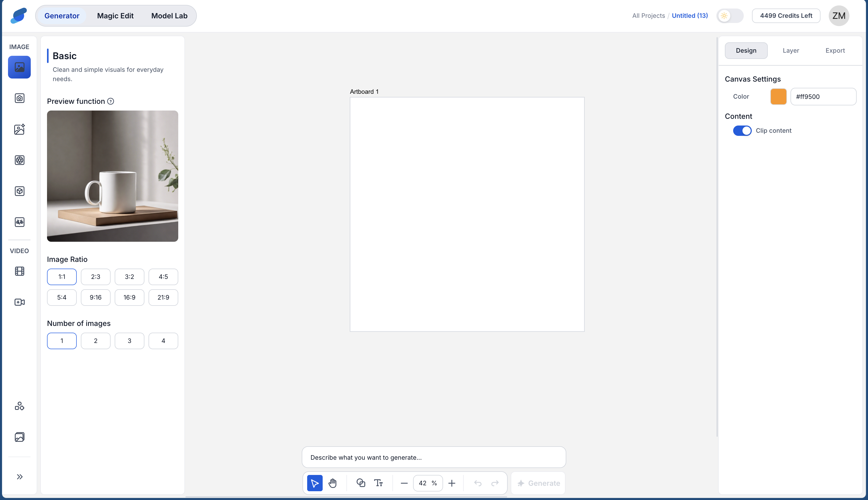Select the arrow pointer tool
Screen dimensions: 868x500
[x=315, y=483]
